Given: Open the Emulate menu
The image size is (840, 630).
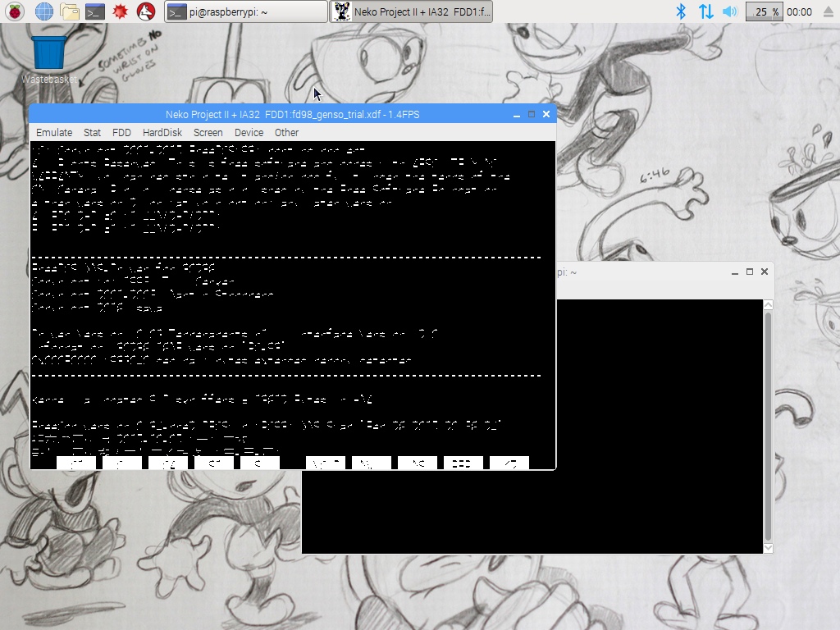Looking at the screenshot, I should [54, 132].
